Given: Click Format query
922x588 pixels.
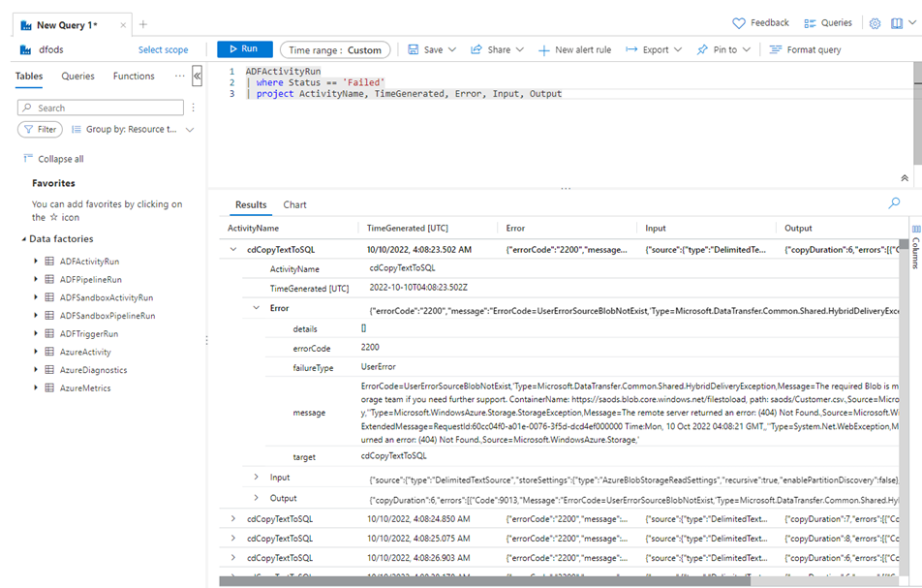Looking at the screenshot, I should point(806,50).
